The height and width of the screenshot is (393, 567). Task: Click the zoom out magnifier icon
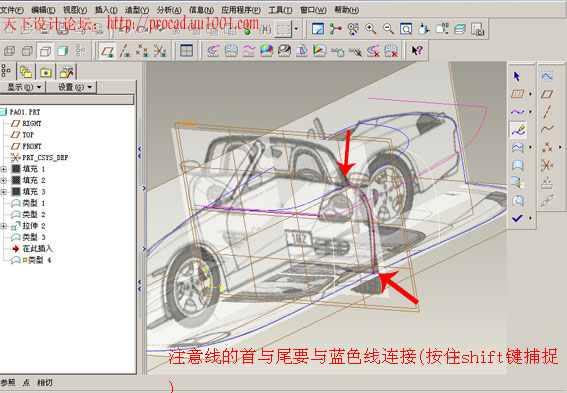389,29
